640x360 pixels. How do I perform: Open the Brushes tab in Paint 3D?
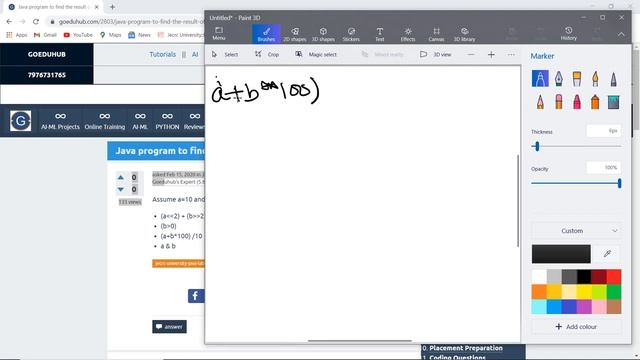(x=266, y=34)
